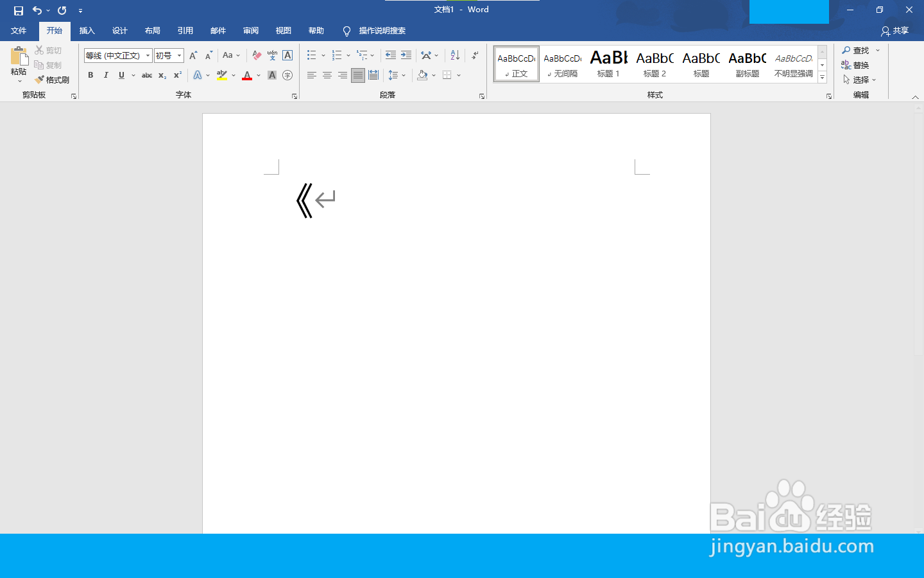This screenshot has height=578, width=924.
Task: Clear all formatting with the eraser icon
Action: click(257, 55)
